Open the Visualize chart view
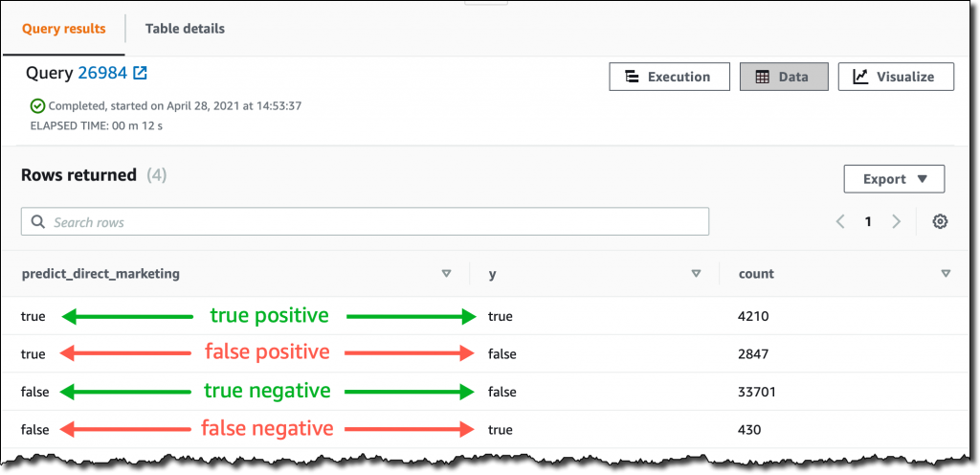 (896, 77)
